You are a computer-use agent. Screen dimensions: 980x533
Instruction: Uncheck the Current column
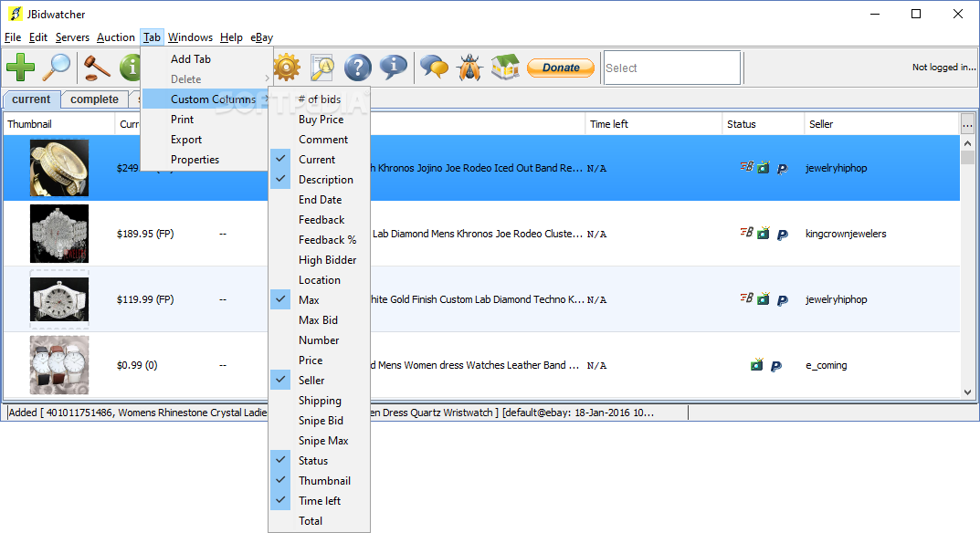[320, 160]
